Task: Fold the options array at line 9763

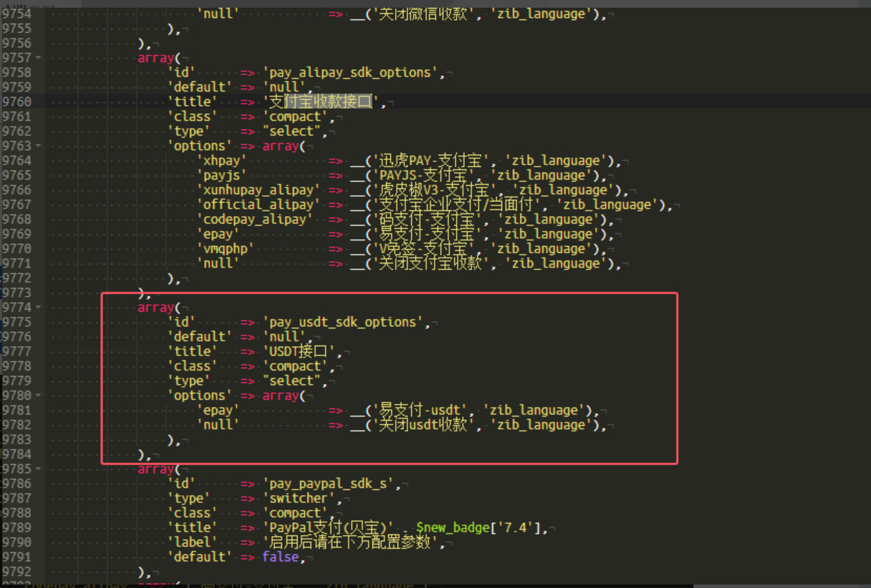Action: click(x=38, y=145)
